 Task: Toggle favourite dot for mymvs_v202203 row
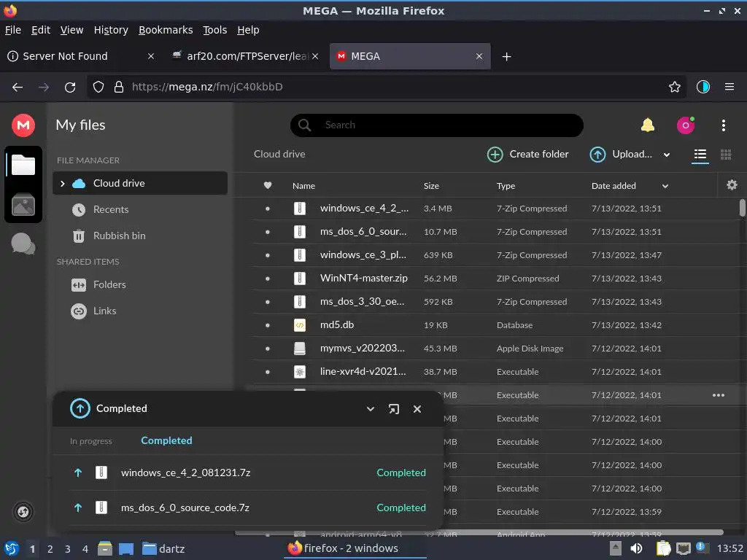coord(267,349)
